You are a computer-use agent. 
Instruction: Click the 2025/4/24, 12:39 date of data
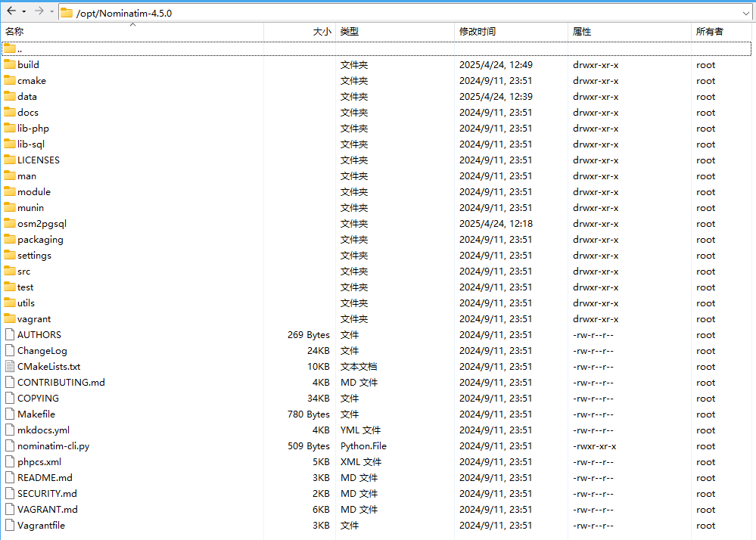(x=496, y=96)
